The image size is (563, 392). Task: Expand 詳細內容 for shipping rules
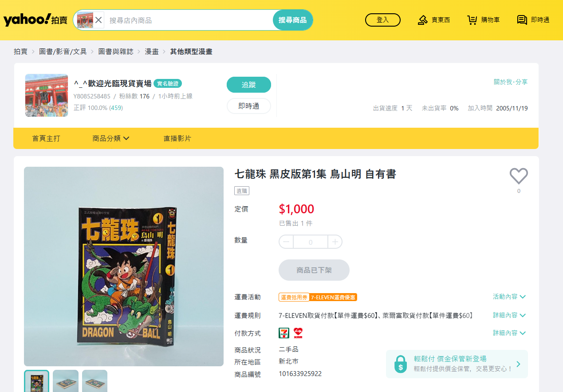pyautogui.click(x=509, y=315)
